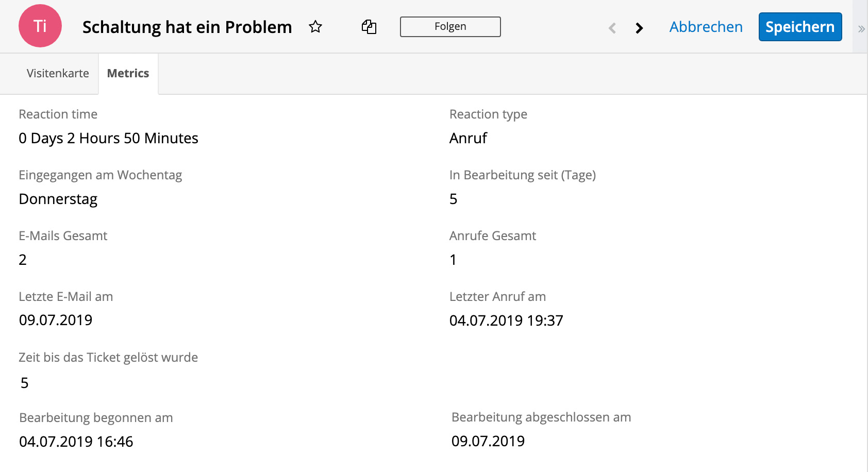
Task: Save changes with Speichern
Action: (x=800, y=27)
